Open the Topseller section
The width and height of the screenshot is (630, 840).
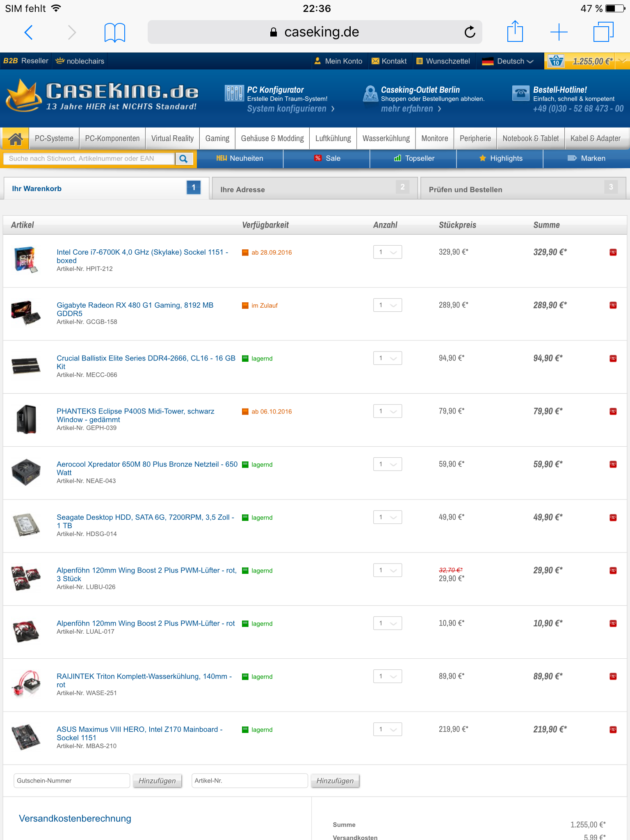pyautogui.click(x=413, y=158)
